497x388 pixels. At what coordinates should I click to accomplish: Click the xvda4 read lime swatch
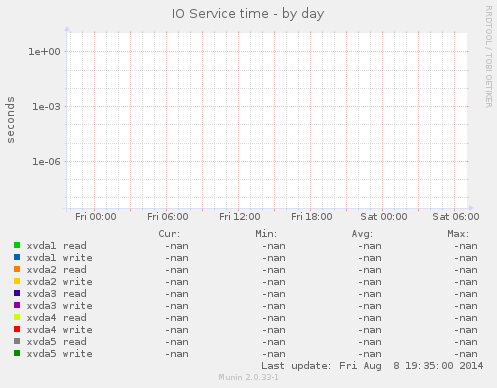tap(17, 317)
